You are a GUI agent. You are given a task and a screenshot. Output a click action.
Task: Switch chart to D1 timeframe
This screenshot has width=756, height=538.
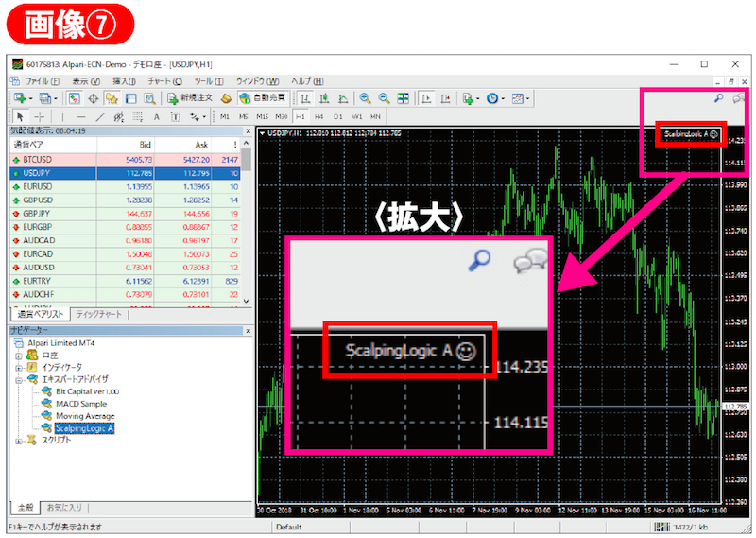338,116
